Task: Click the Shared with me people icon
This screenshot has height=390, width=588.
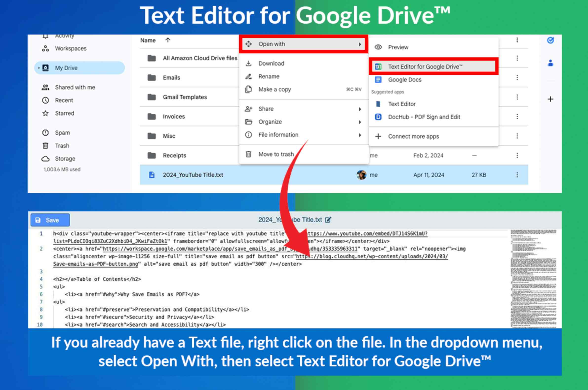Action: (x=45, y=87)
